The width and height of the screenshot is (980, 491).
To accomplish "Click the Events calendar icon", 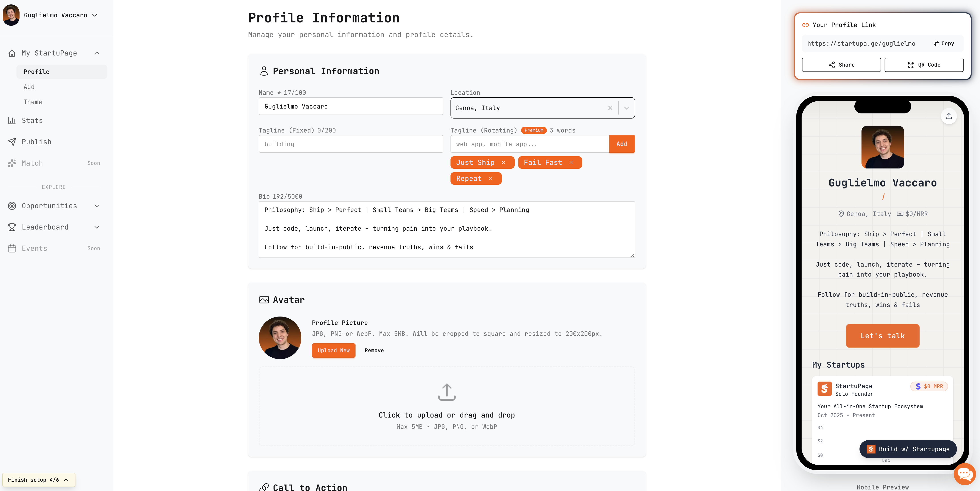I will click(x=12, y=248).
